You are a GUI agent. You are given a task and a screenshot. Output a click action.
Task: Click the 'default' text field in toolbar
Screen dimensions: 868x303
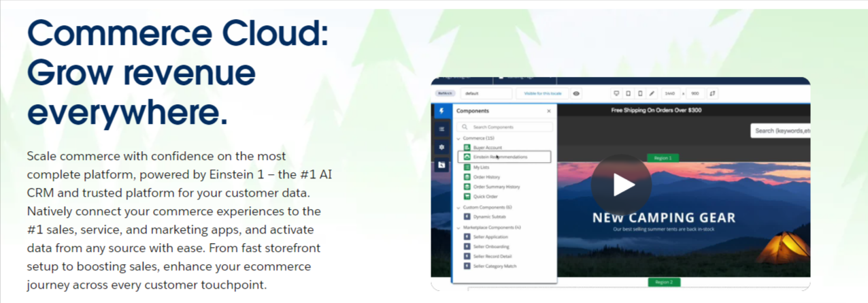pos(486,93)
